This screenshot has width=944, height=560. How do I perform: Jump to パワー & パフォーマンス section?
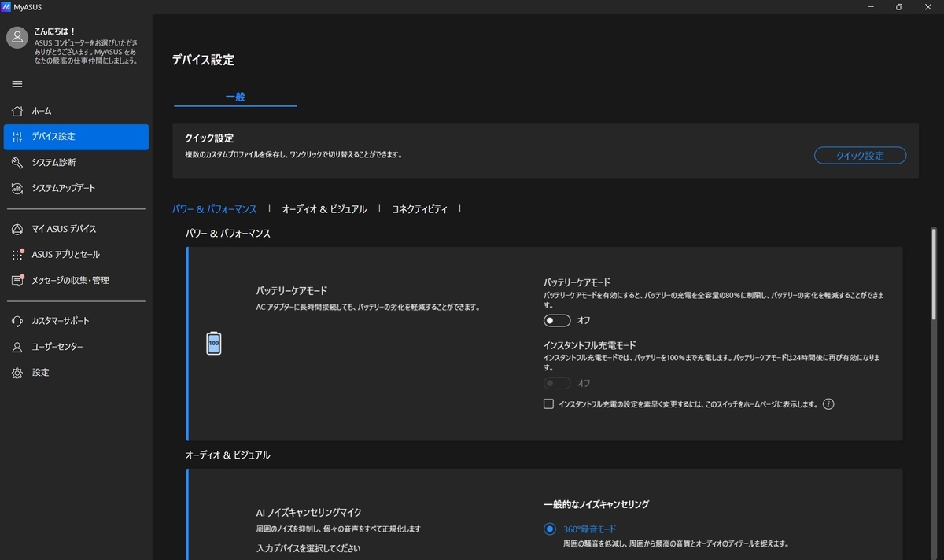pyautogui.click(x=215, y=209)
